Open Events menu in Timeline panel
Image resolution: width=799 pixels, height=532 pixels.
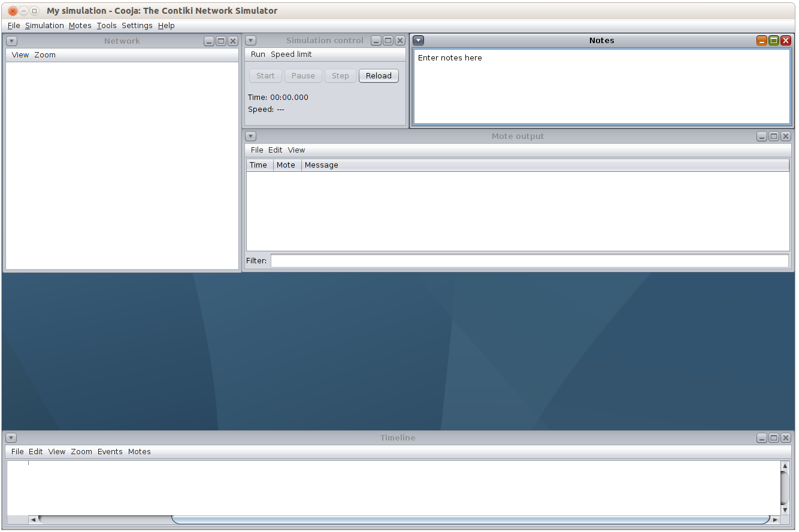tap(110, 452)
